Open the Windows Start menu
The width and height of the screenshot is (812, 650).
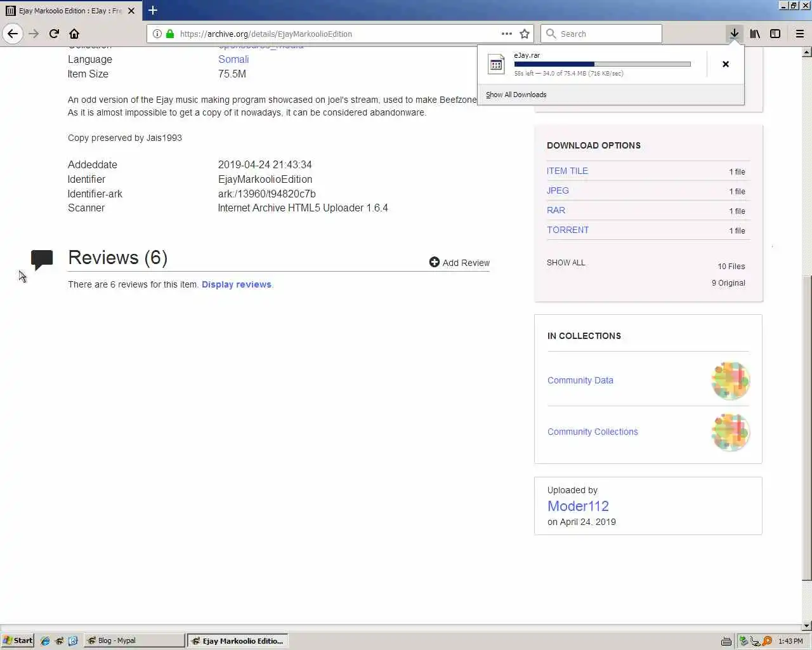pos(18,640)
